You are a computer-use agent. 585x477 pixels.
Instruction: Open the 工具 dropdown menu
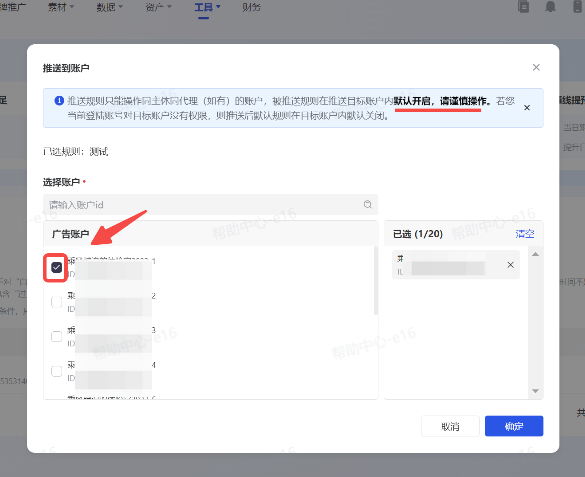[x=207, y=7]
